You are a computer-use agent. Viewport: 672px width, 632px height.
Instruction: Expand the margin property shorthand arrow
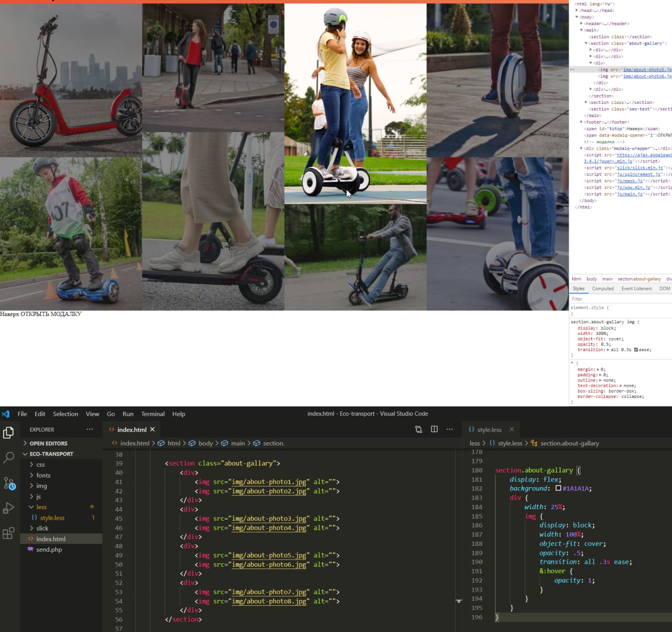point(598,370)
